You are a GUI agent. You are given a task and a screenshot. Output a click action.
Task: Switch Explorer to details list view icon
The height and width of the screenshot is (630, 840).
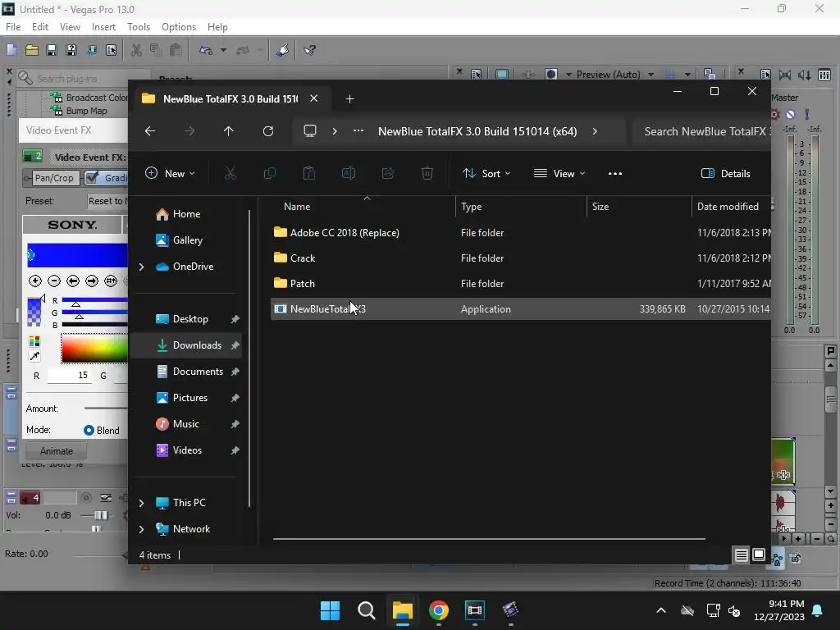741,555
